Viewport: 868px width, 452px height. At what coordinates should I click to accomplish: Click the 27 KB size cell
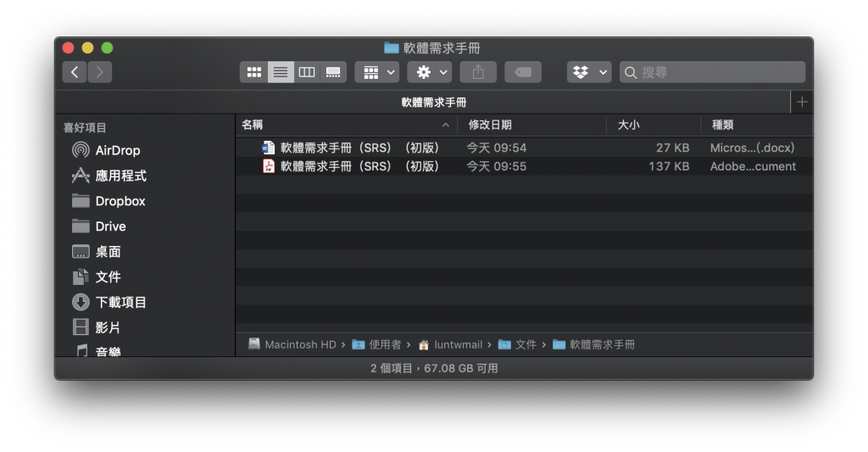[672, 148]
